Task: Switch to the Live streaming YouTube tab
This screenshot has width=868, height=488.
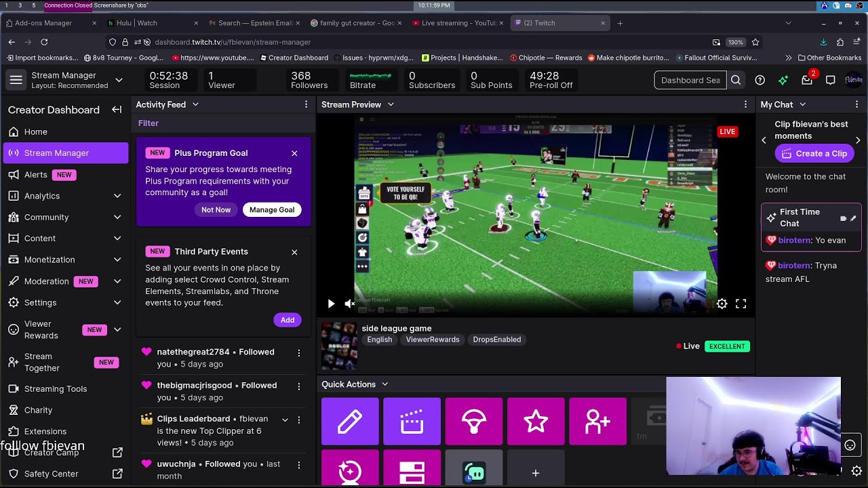Action: (458, 23)
